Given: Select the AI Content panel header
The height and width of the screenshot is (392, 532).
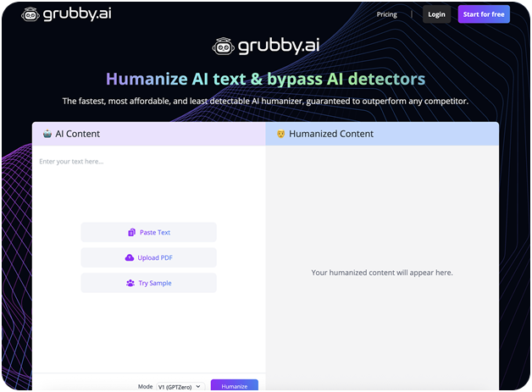Looking at the screenshot, I should [148, 134].
